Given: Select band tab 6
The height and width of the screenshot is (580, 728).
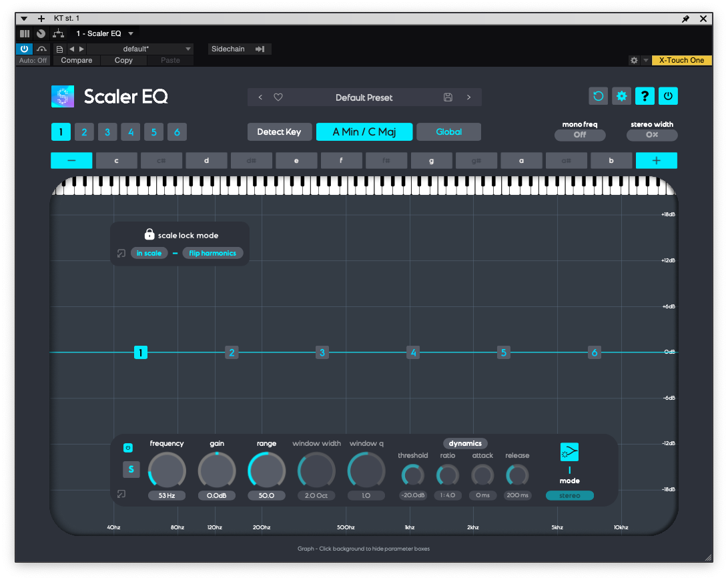Looking at the screenshot, I should tap(177, 132).
